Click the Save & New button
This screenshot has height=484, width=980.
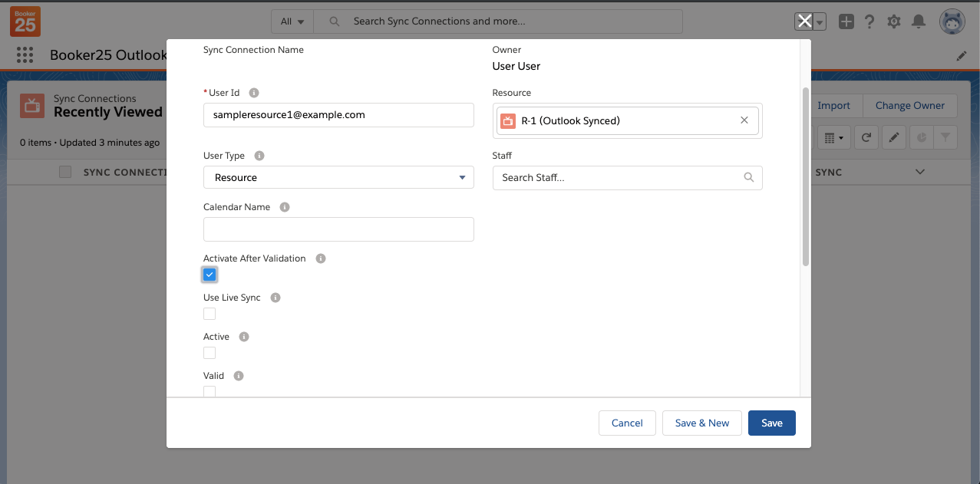701,423
